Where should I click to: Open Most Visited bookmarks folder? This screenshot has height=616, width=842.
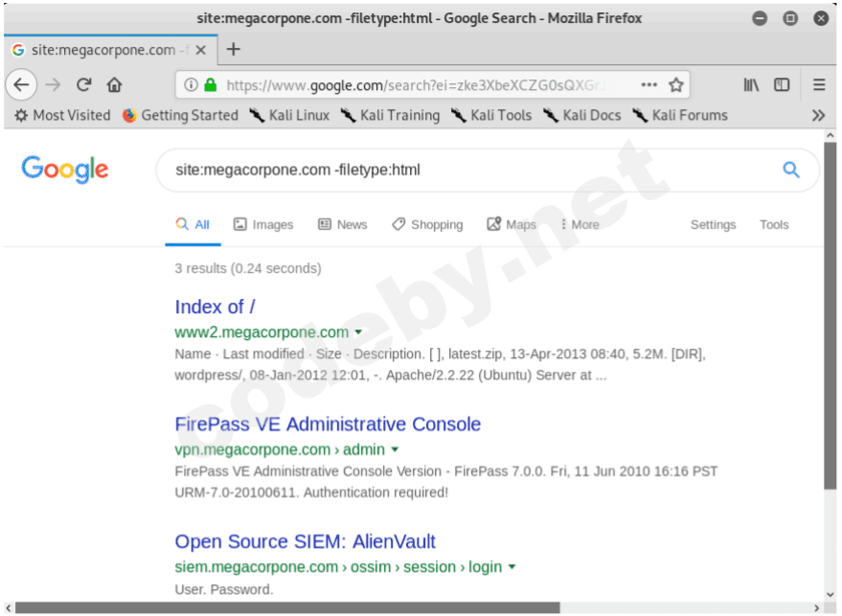tap(63, 116)
